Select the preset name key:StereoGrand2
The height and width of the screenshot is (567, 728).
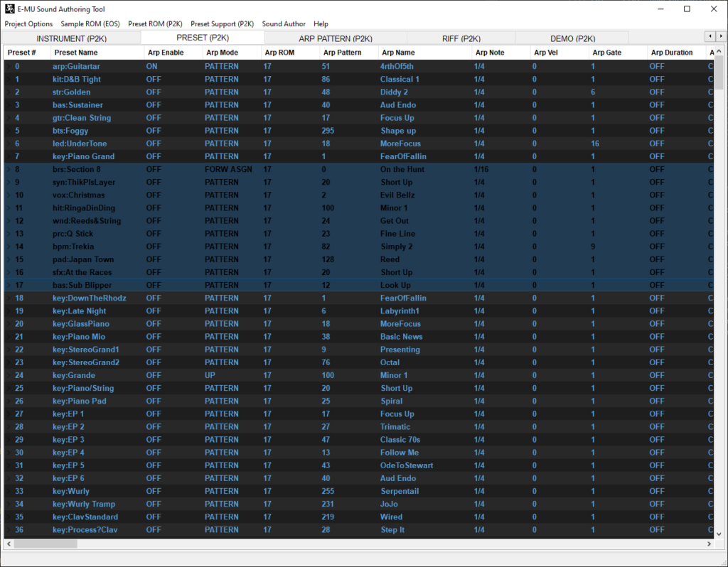coord(86,362)
